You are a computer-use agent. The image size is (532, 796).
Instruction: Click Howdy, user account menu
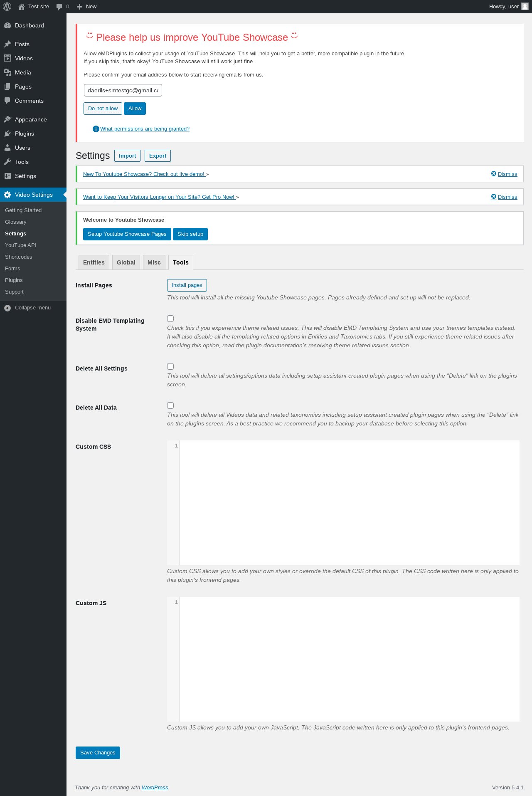[509, 7]
